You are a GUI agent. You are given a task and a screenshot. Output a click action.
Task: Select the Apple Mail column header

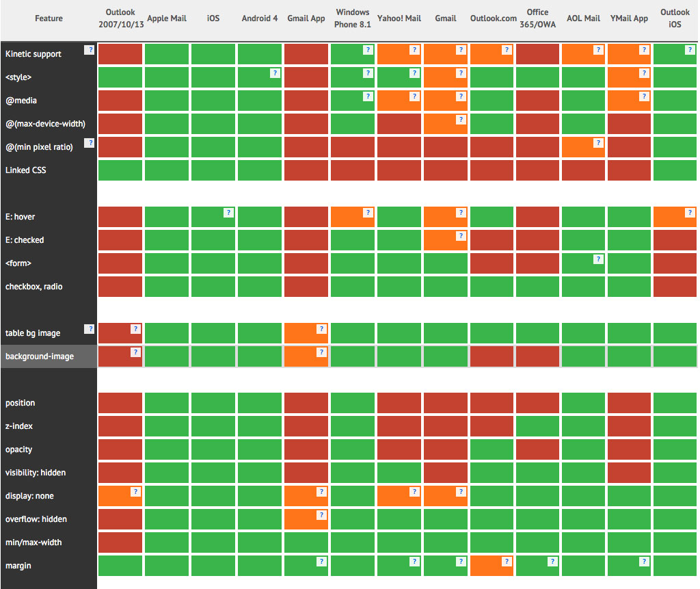167,18
